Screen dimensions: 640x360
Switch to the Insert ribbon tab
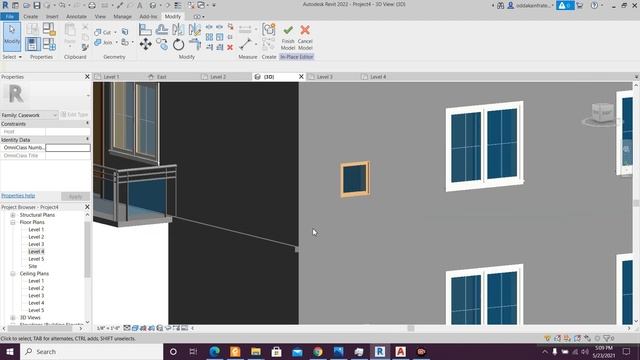click(x=52, y=16)
